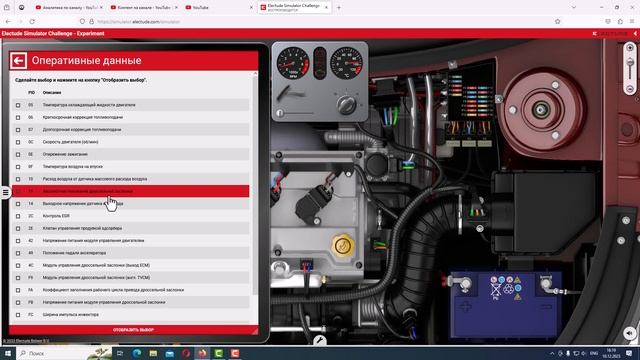The height and width of the screenshot is (360, 640).
Task: Open Windows Start menu
Action: (x=7, y=353)
